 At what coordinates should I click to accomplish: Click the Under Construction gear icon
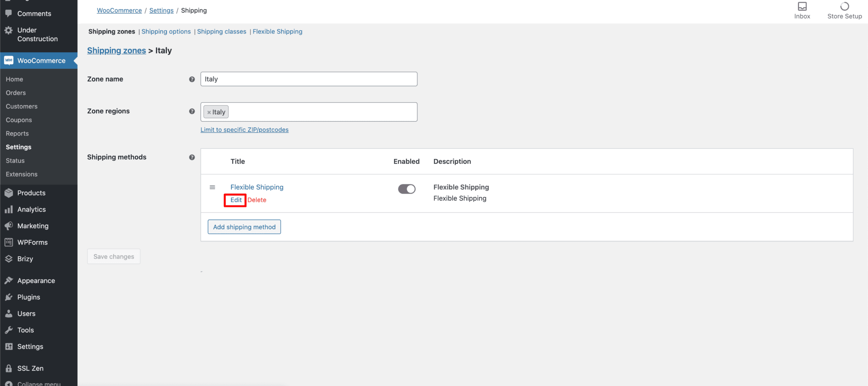pyautogui.click(x=8, y=30)
